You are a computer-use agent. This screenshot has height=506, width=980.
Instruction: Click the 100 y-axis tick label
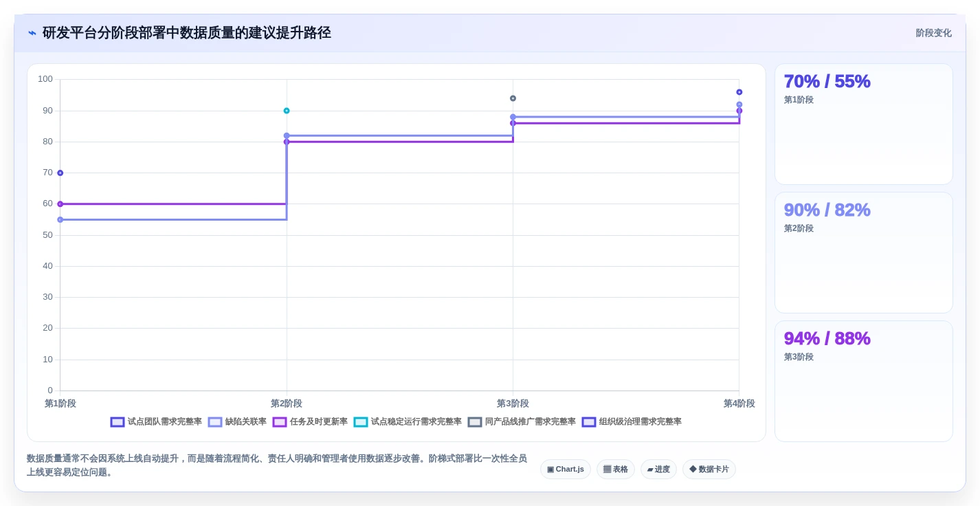pos(45,79)
